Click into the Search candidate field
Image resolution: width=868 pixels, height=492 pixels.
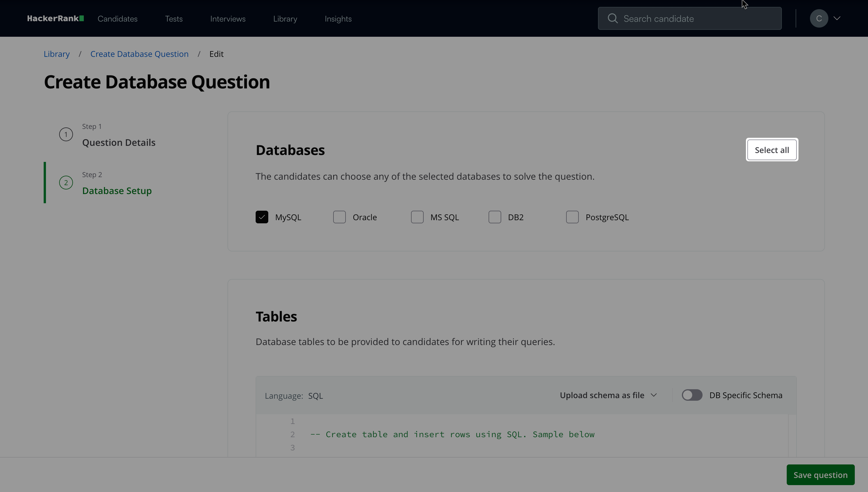coord(697,19)
